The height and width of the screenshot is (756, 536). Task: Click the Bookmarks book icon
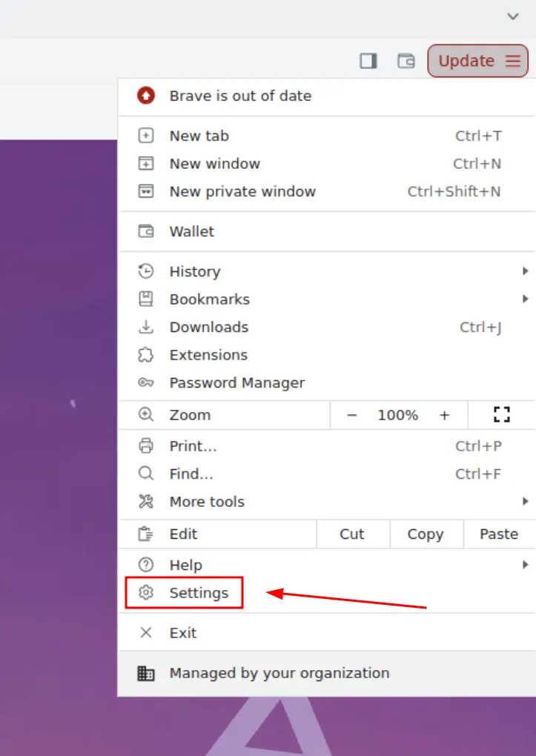[x=146, y=299]
